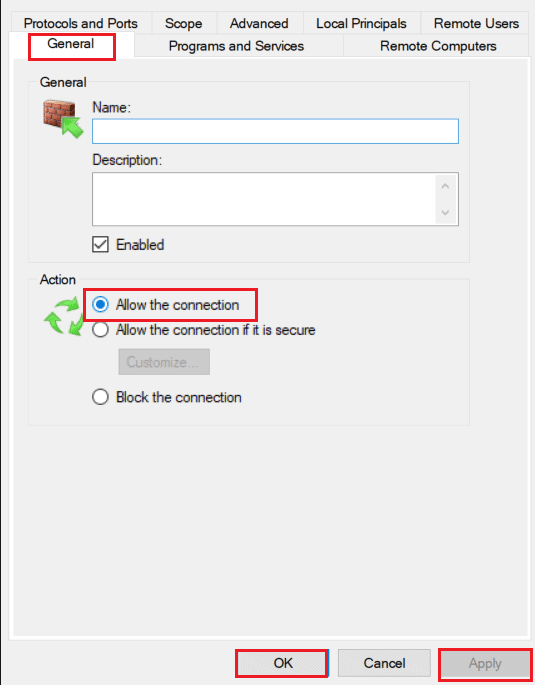The width and height of the screenshot is (535, 685).
Task: Click the firewall brick wall icon
Action: pos(63,118)
